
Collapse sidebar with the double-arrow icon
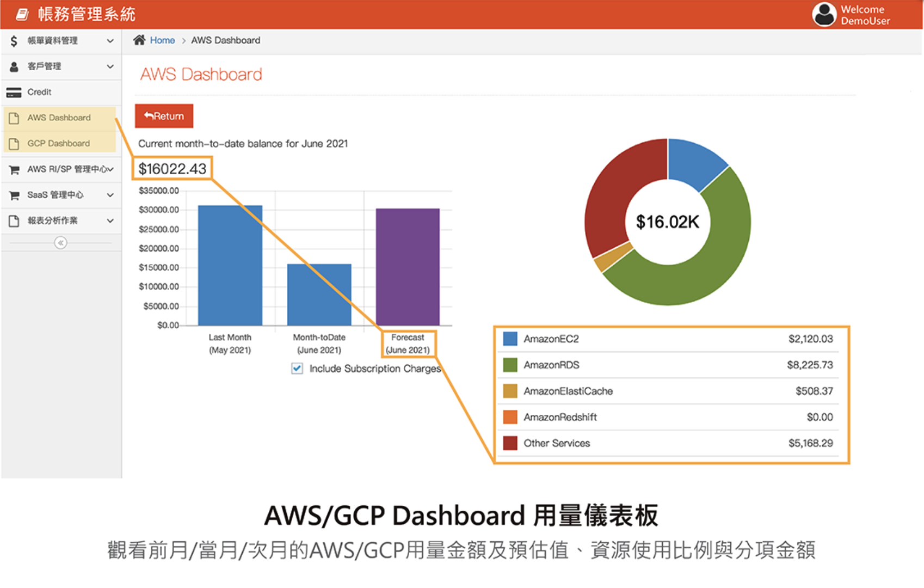60,242
